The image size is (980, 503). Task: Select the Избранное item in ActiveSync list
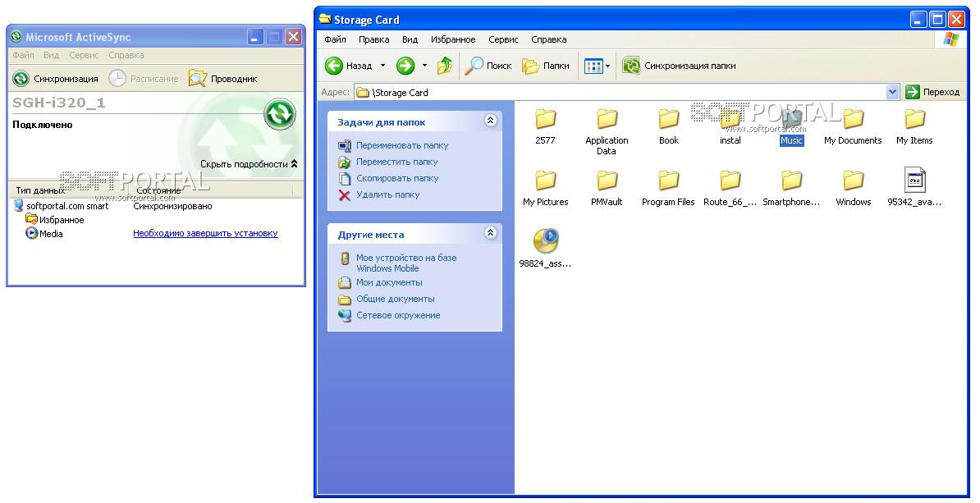pos(55,220)
